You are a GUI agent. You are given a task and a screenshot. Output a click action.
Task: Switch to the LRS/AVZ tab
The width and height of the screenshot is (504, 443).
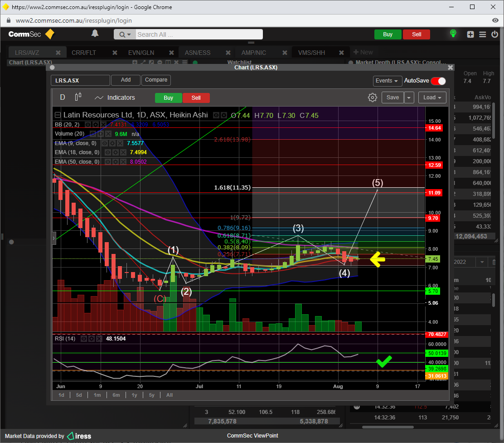(27, 53)
